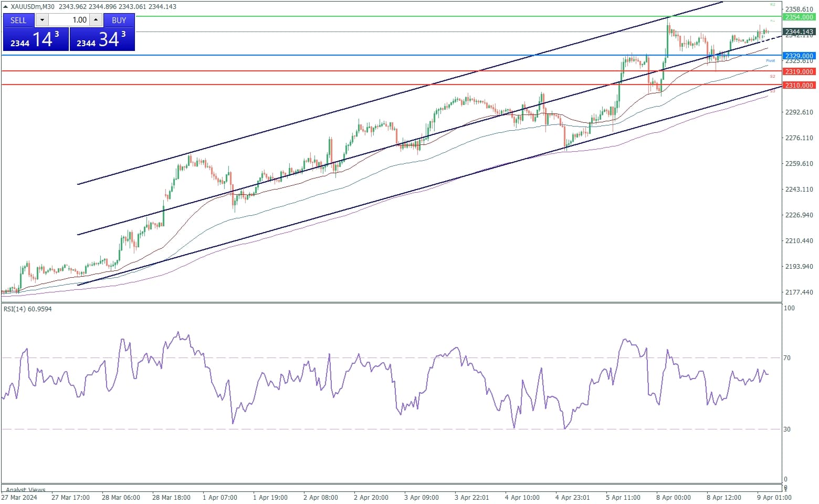Select the red 2319.000 price label
This screenshot has height=504, width=819.
pyautogui.click(x=799, y=71)
